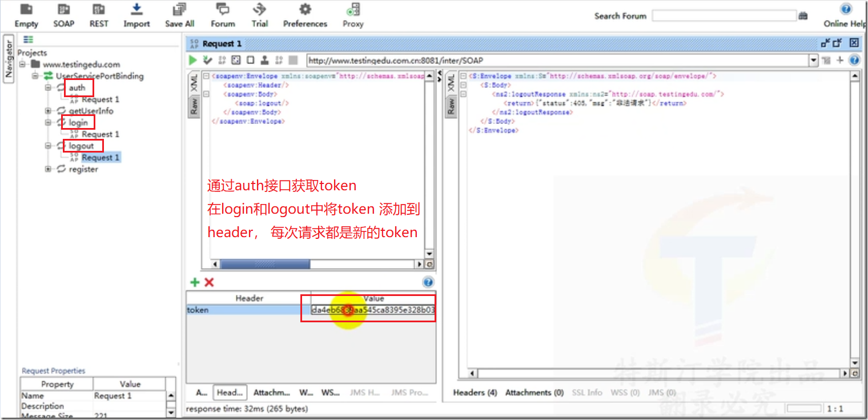Click the plus icon next to endpoint dropdown
868x420 pixels.
840,60
